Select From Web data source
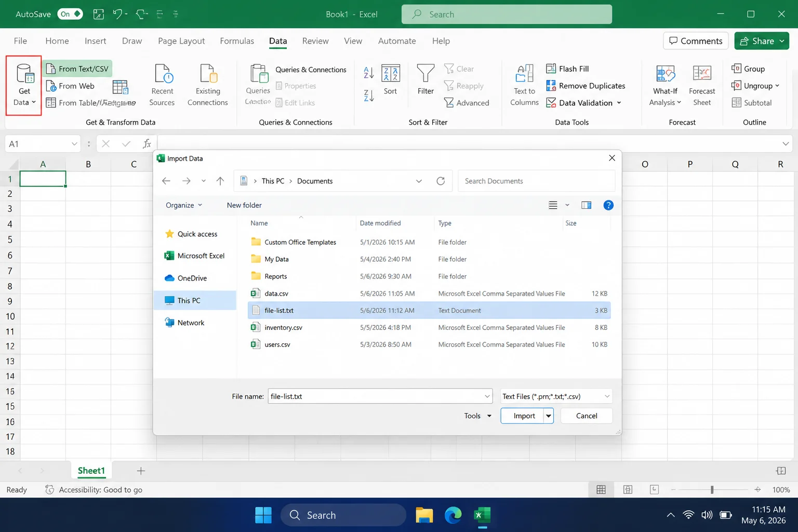 click(x=70, y=86)
